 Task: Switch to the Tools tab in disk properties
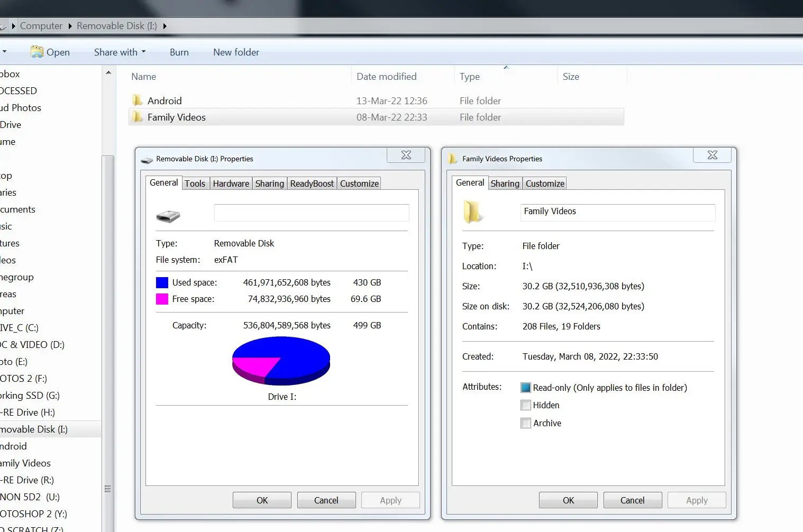tap(195, 184)
